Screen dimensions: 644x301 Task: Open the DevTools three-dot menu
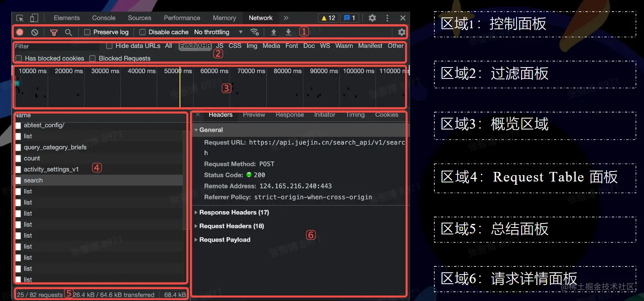pyautogui.click(x=387, y=18)
